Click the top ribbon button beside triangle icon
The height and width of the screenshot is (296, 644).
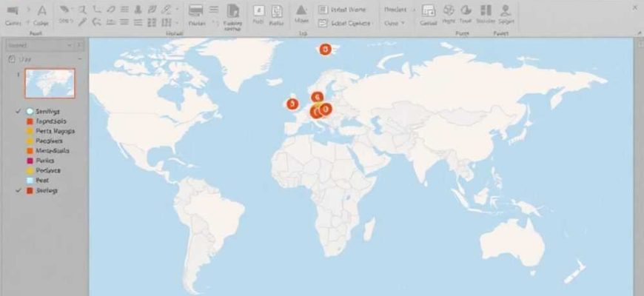[343, 10]
